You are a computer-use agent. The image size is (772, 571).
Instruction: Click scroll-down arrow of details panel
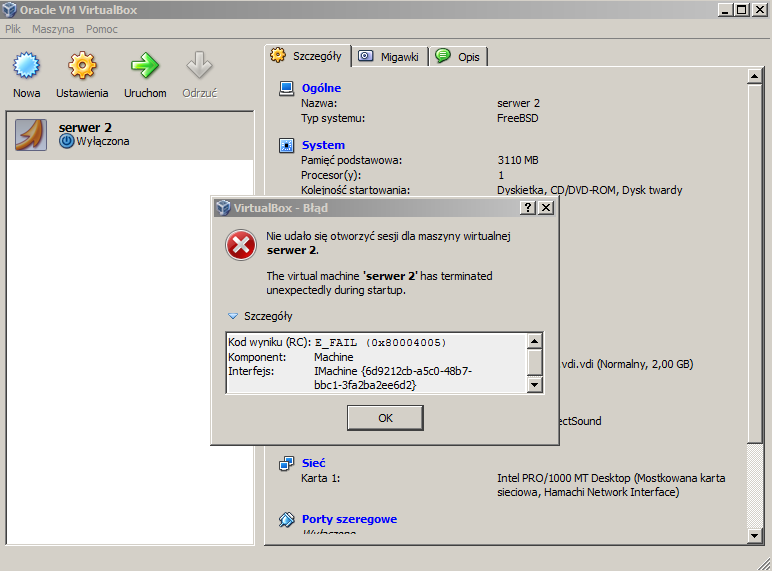click(754, 536)
